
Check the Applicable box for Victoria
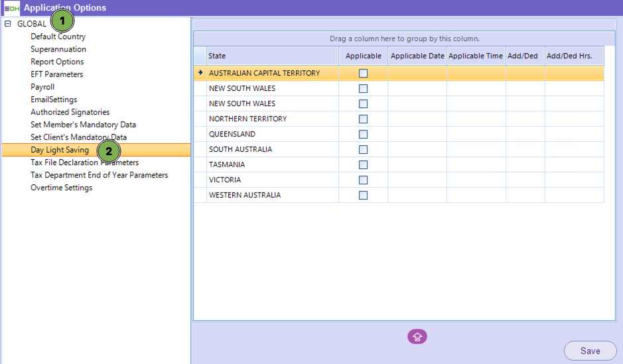pos(363,180)
